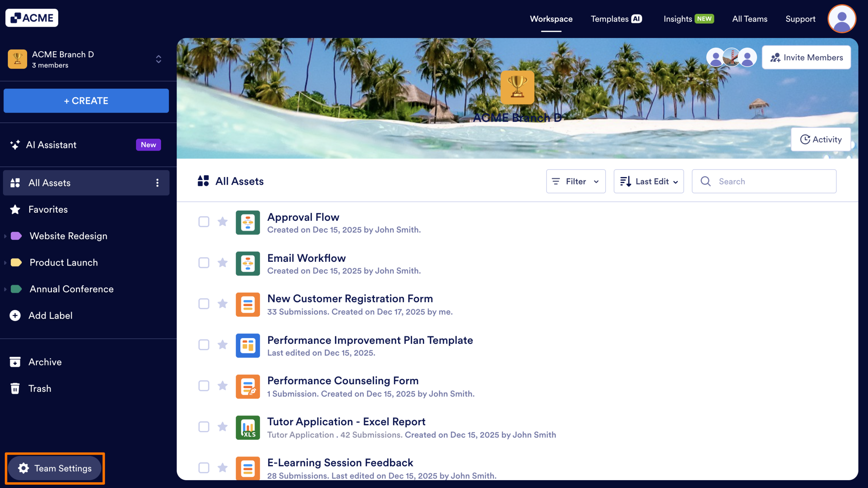
Task: Open the Insights page
Action: click(677, 19)
